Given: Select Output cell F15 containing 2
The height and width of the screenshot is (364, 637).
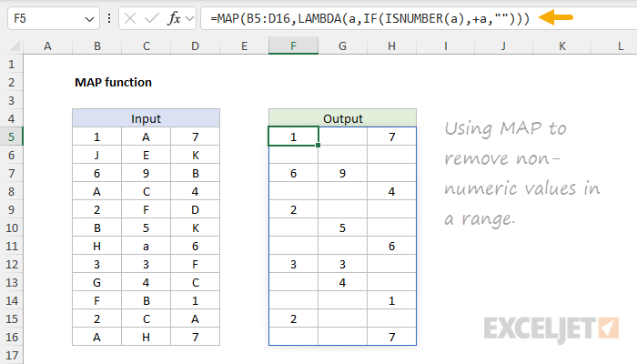Looking at the screenshot, I should coord(293,318).
